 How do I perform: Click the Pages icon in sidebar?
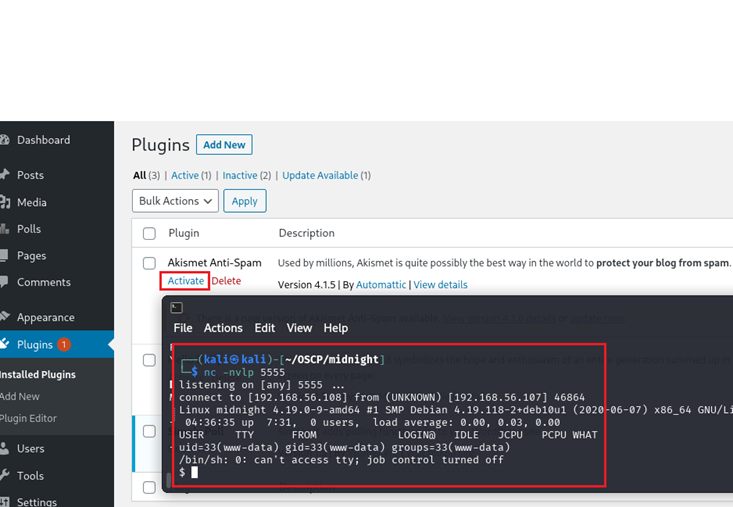(x=4, y=256)
